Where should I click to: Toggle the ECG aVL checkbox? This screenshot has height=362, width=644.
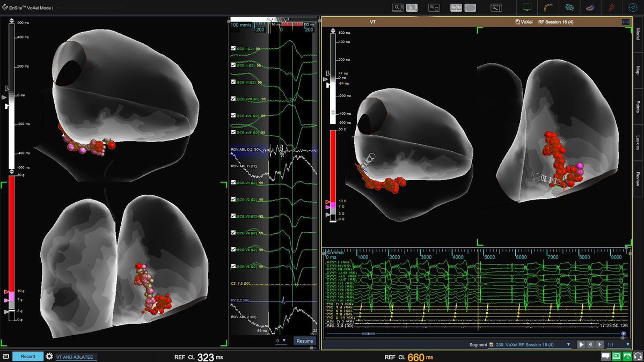coord(233,115)
